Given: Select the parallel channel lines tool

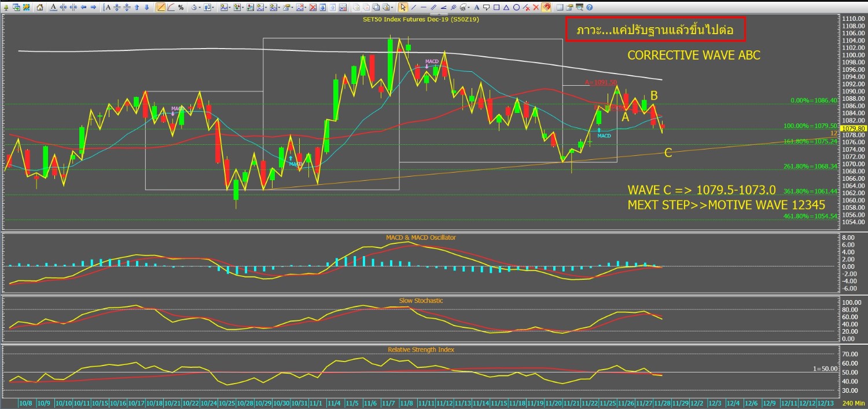Looking at the screenshot, I should click(x=433, y=8).
